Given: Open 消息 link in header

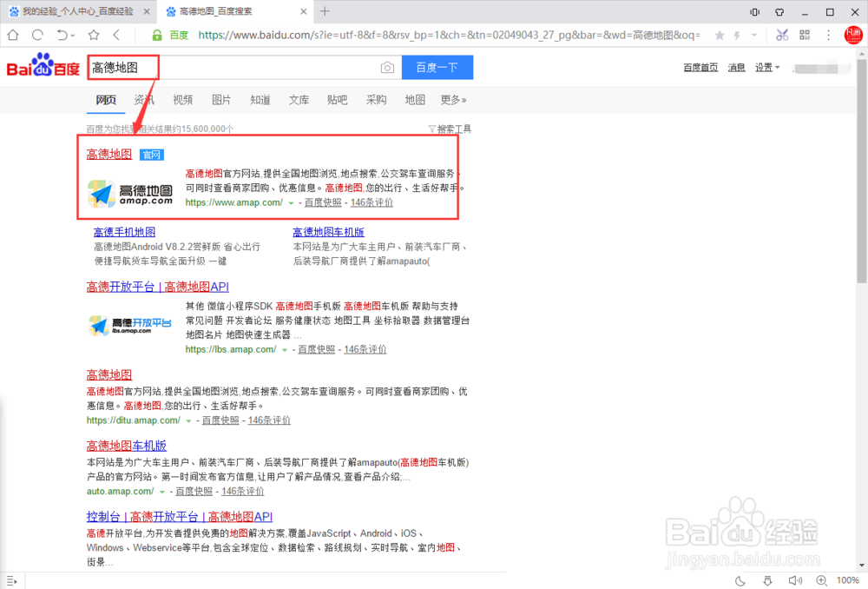Looking at the screenshot, I should tap(736, 68).
